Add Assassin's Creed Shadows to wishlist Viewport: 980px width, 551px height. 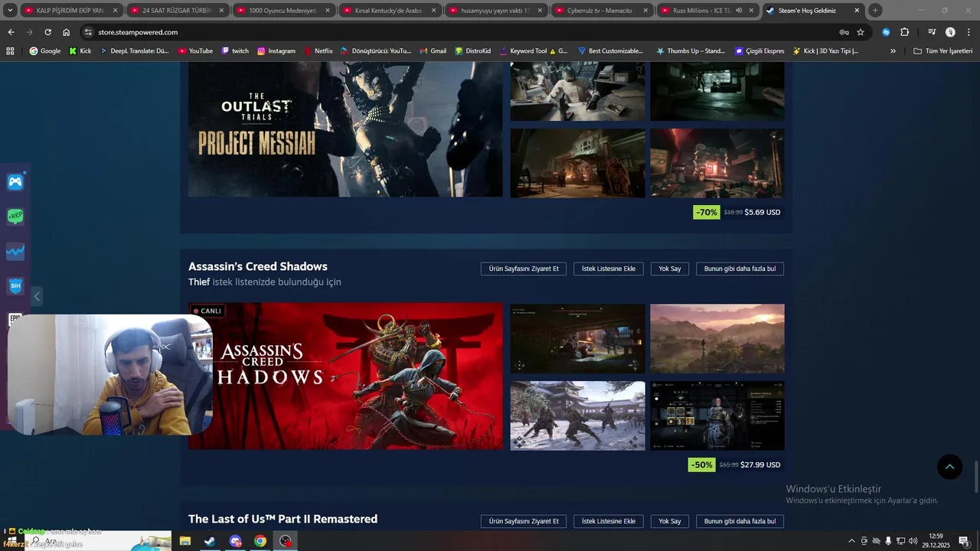tap(609, 269)
